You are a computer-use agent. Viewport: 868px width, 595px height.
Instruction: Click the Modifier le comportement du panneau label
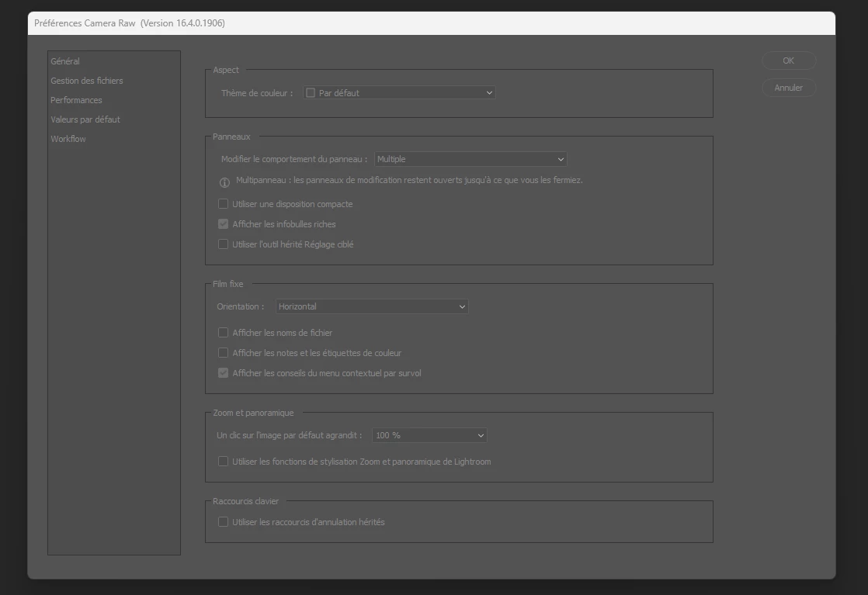[x=294, y=159]
